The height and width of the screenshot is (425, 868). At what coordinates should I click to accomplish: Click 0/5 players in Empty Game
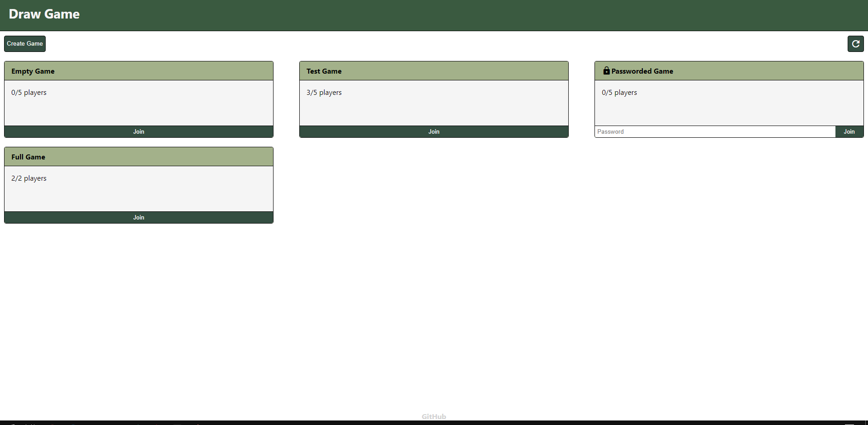coord(29,93)
